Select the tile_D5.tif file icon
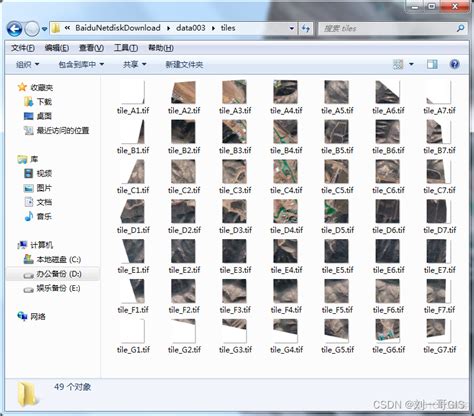474x416 pixels. click(x=337, y=211)
